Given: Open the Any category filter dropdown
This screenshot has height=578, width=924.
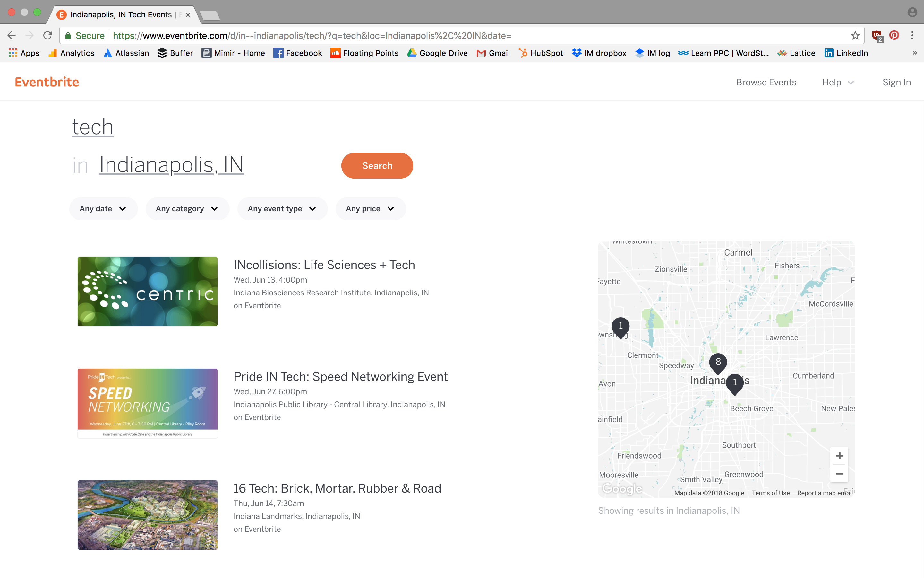Looking at the screenshot, I should [x=187, y=209].
